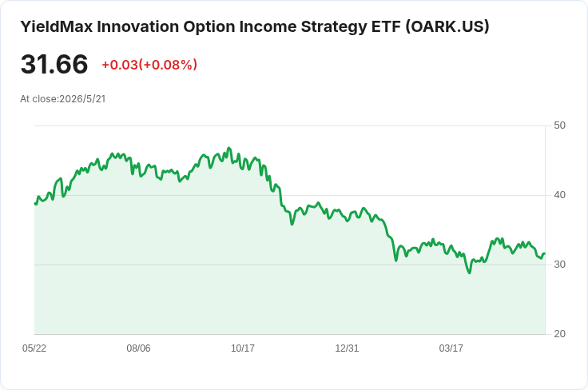
Task: Click the current price 31.66
Action: 54,64
